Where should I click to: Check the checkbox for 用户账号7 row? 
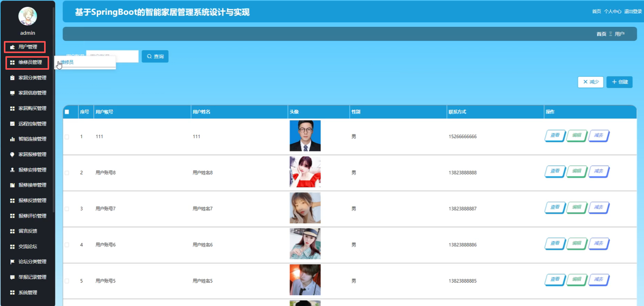click(67, 209)
